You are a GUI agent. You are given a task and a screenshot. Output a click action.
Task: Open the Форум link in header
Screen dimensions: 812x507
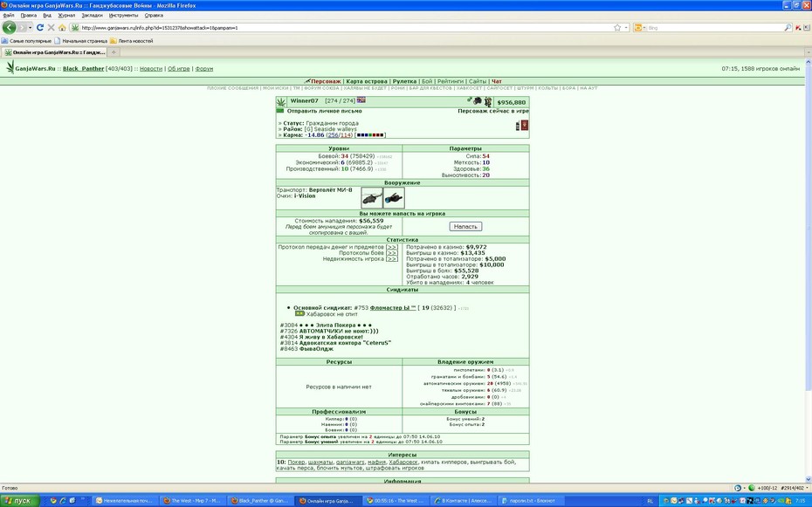click(x=204, y=69)
